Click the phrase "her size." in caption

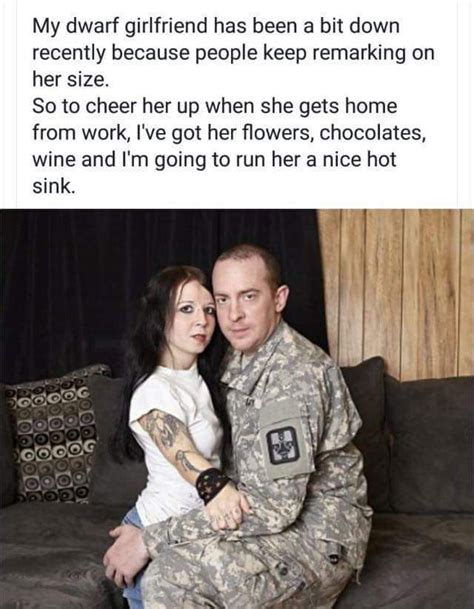(68, 80)
